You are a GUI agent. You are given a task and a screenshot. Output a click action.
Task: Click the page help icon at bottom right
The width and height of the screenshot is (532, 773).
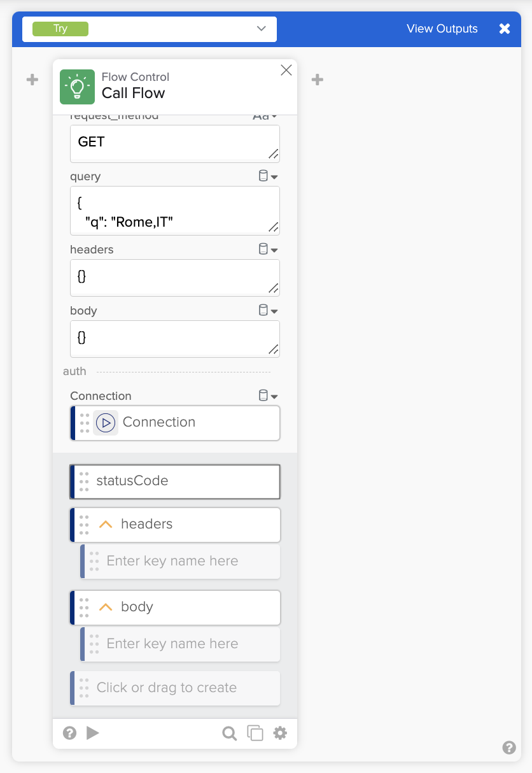509,748
